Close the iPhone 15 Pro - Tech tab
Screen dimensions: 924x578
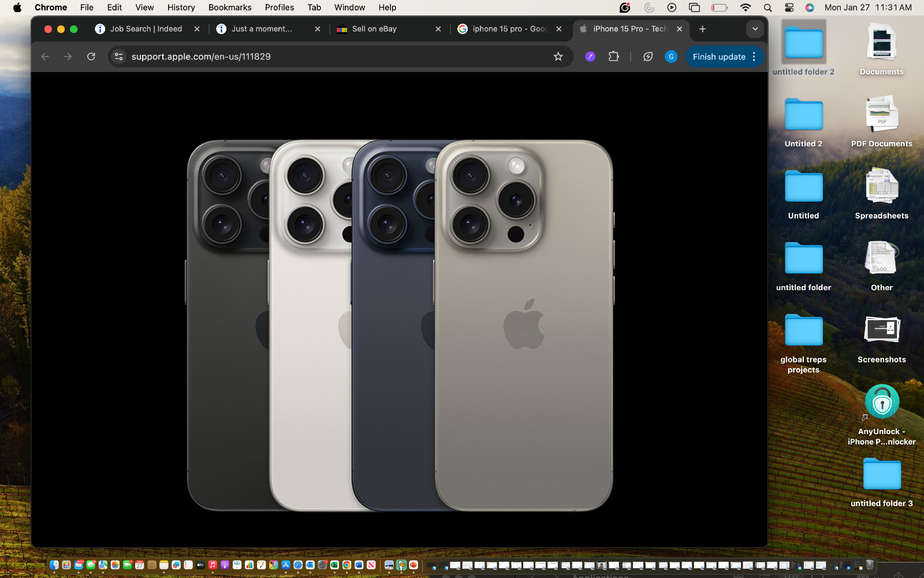click(680, 29)
